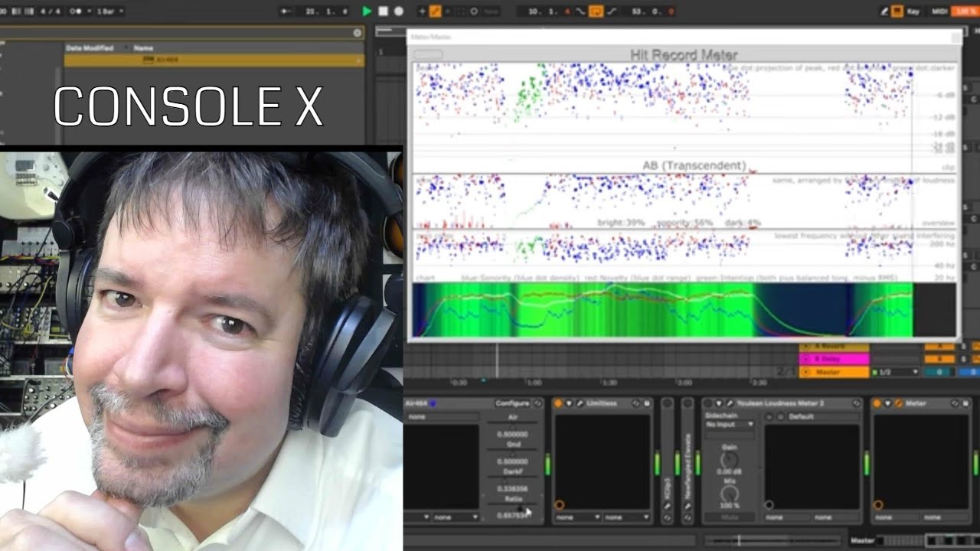This screenshot has height=551, width=980.
Task: Toggle the Limitless device power button
Action: click(558, 403)
